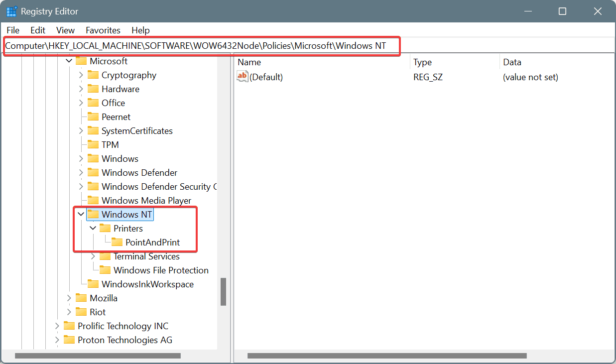Click the Office folder icon
Screen dimensions: 616x364
(93, 103)
